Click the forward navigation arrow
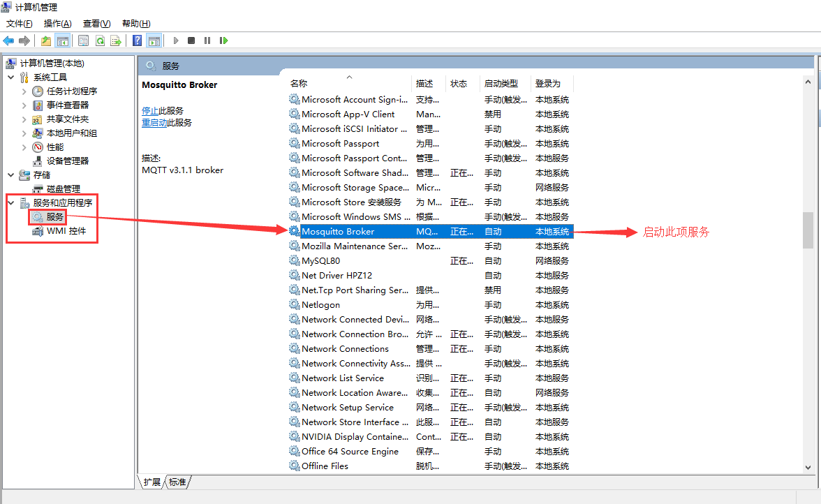 (23, 40)
